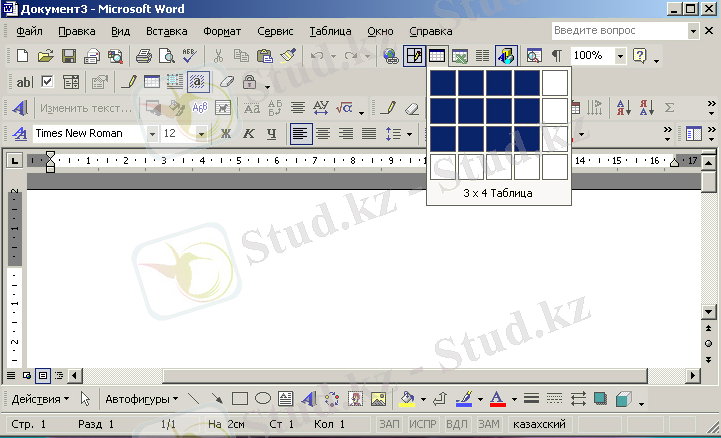Open the Правка menu

coord(77,31)
